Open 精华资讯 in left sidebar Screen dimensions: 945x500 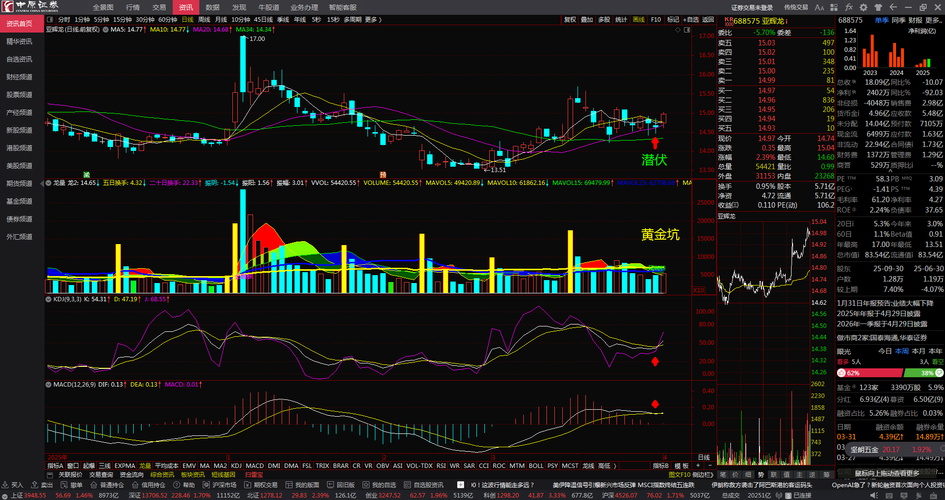point(19,42)
